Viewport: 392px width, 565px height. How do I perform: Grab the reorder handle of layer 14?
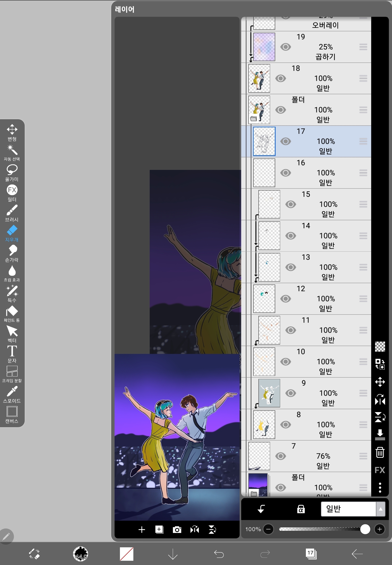(x=363, y=236)
